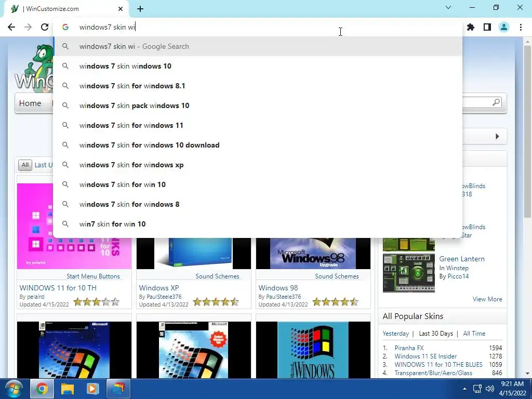Open the 'Windows 98' sound scheme link
The height and width of the screenshot is (399, 532).
point(278,288)
